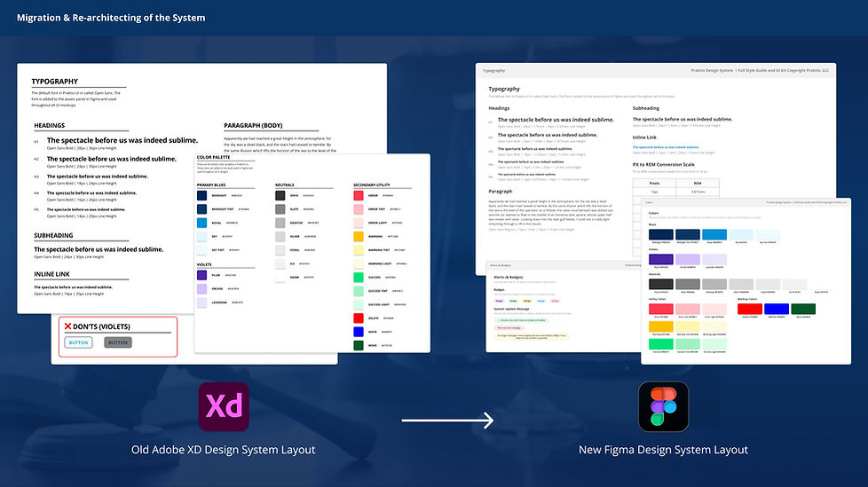Select the Silver swatch in XD Neutrals
Image resolution: width=868 pixels, height=487 pixels.
pyautogui.click(x=280, y=236)
